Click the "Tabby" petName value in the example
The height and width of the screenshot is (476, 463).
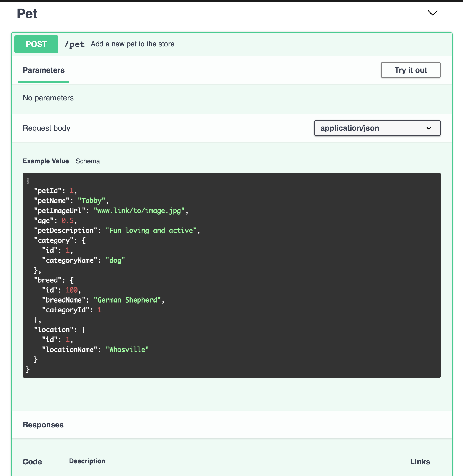coord(91,201)
